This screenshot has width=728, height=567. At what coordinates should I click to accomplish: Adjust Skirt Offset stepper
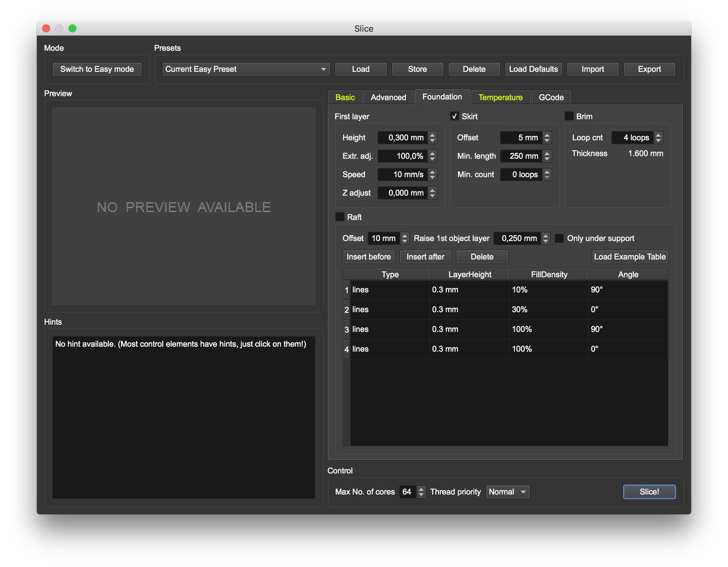(547, 137)
